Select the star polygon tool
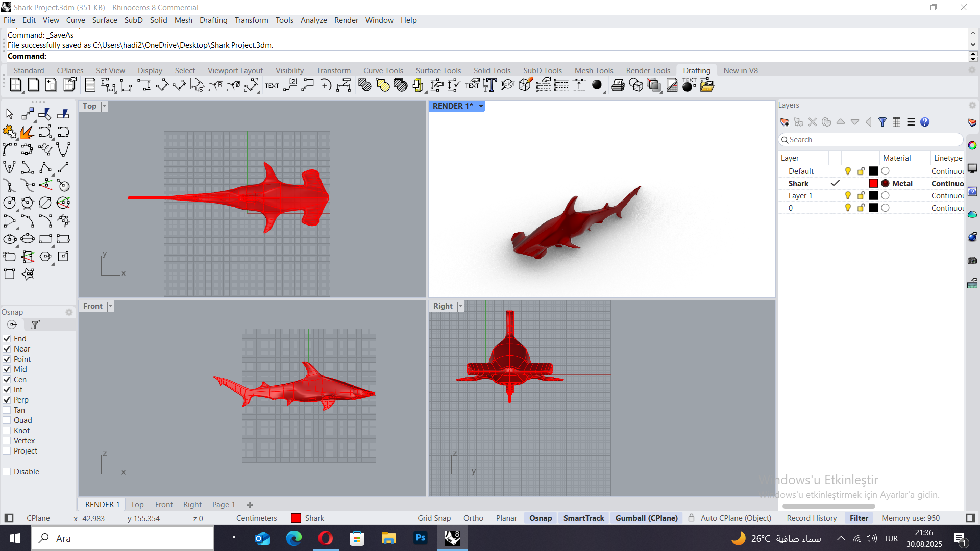980x551 pixels. coord(28,274)
